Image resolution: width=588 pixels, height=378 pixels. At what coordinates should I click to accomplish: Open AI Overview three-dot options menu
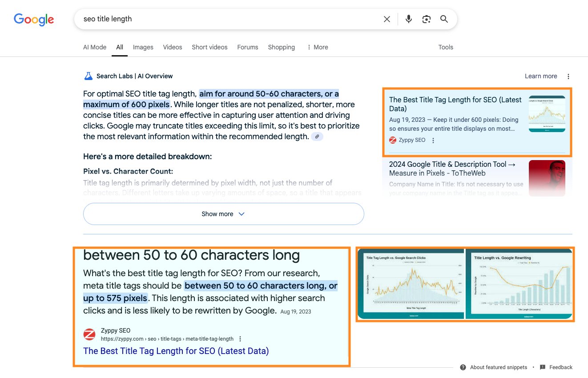click(568, 76)
